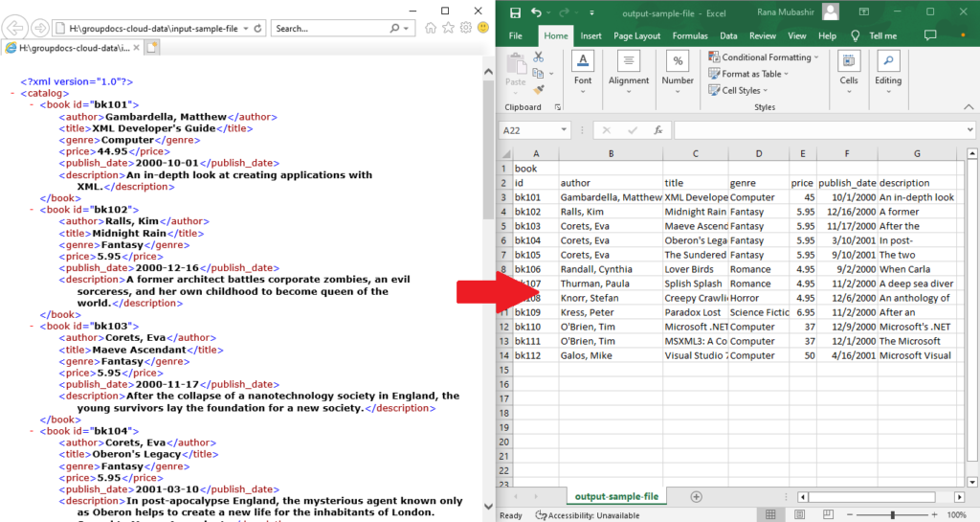Click the Cut scissors icon
The width and height of the screenshot is (980, 522).
click(x=538, y=57)
